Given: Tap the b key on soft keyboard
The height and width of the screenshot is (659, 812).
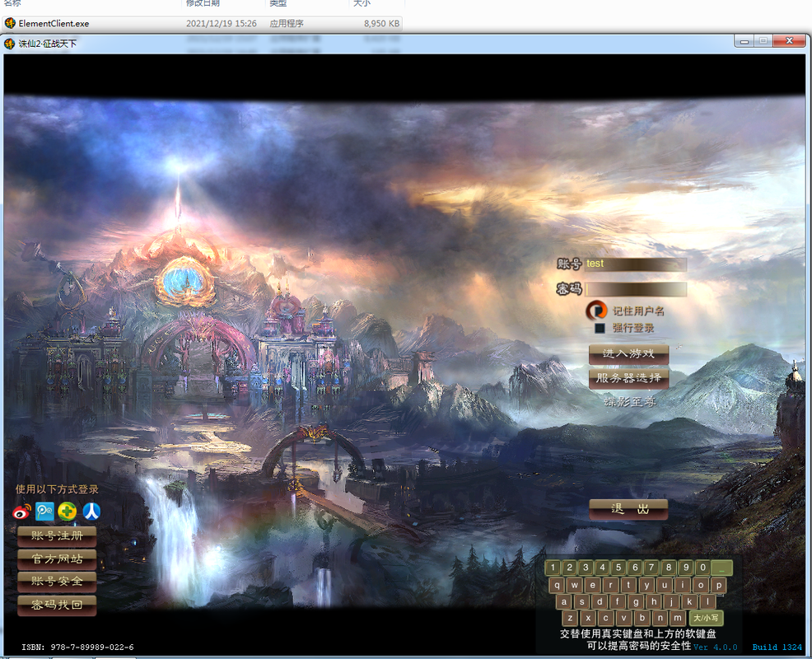Looking at the screenshot, I should 642,618.
